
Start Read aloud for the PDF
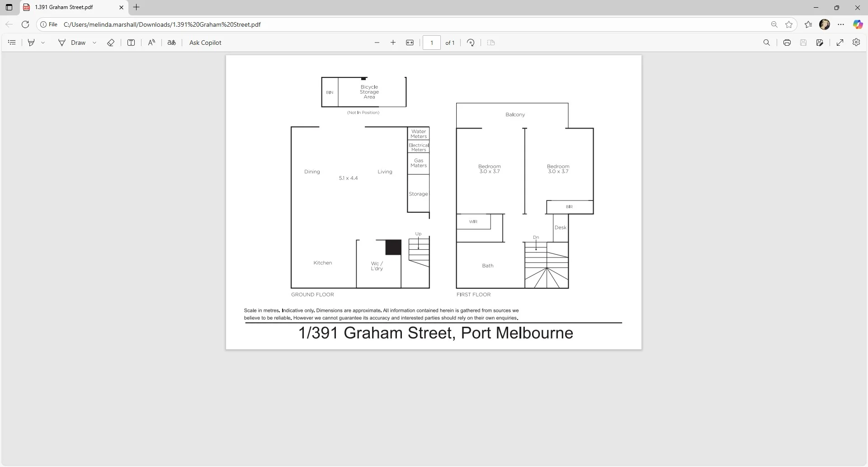coord(151,43)
